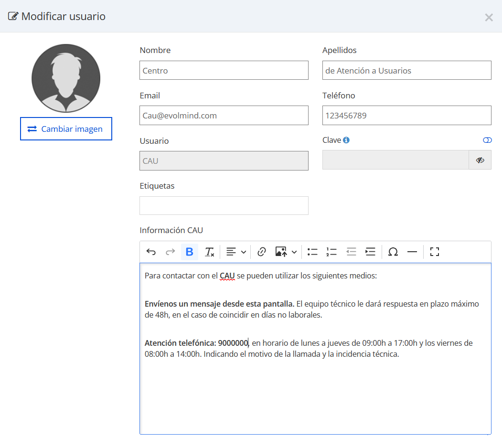Expand the alignment options arrow

point(244,252)
